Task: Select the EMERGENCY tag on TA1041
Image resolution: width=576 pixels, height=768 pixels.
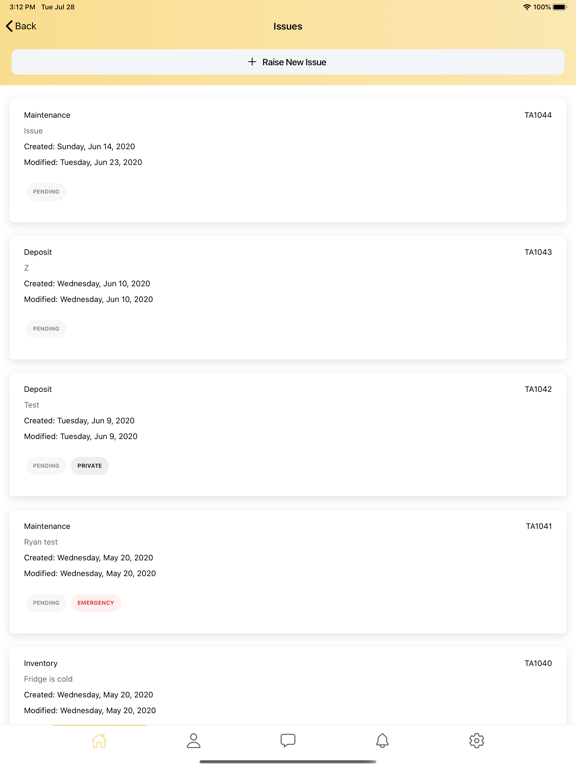Action: (96, 603)
